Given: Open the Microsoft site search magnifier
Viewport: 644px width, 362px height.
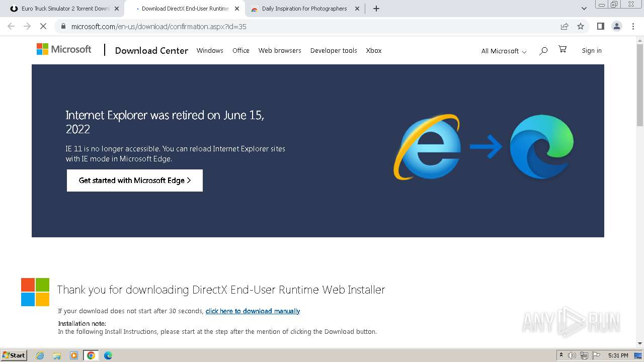Looking at the screenshot, I should (x=543, y=51).
